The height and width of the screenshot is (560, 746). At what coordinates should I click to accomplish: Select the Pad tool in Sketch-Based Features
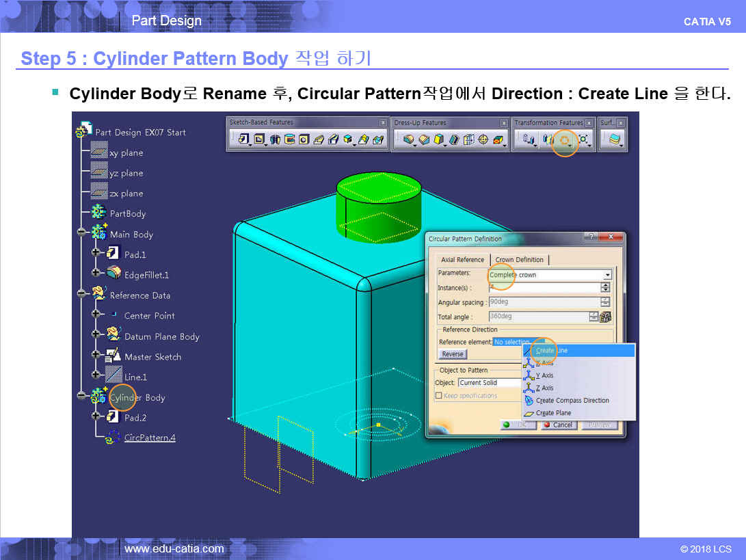[243, 139]
